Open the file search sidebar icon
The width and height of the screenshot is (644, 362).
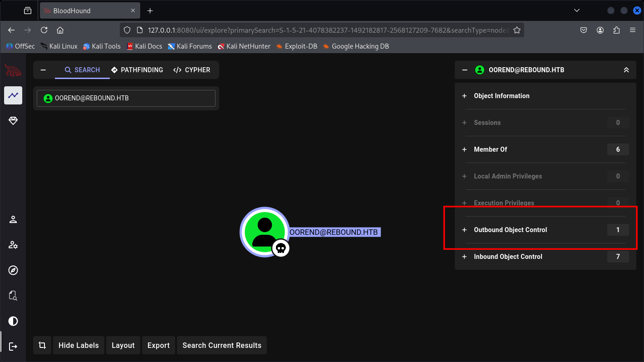coord(13,296)
